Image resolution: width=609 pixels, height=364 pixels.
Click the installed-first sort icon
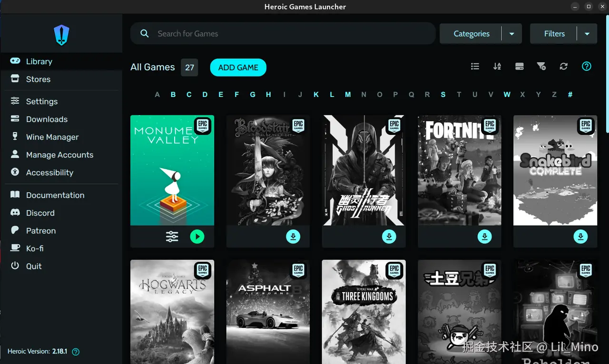(x=520, y=67)
